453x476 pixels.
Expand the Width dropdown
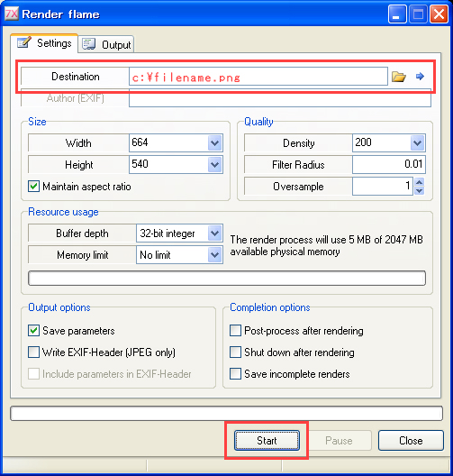215,142
